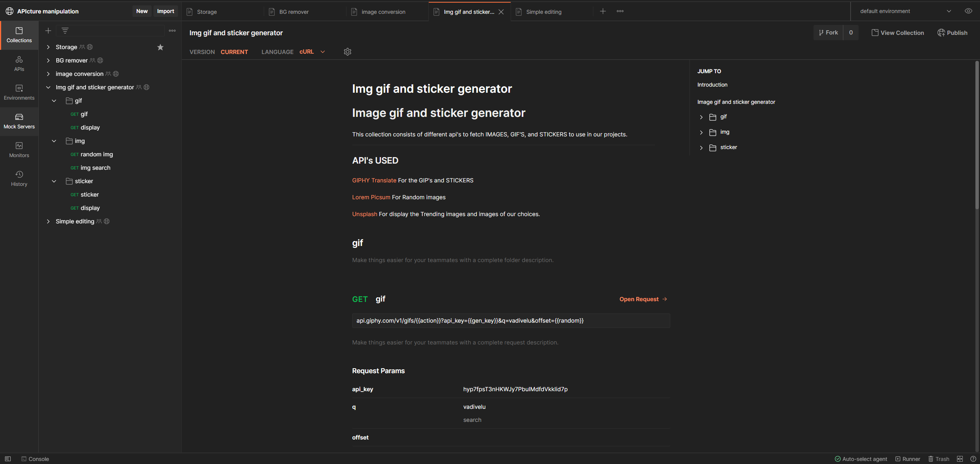Click the filter collections icon
The width and height of the screenshot is (980, 464).
[x=65, y=31]
